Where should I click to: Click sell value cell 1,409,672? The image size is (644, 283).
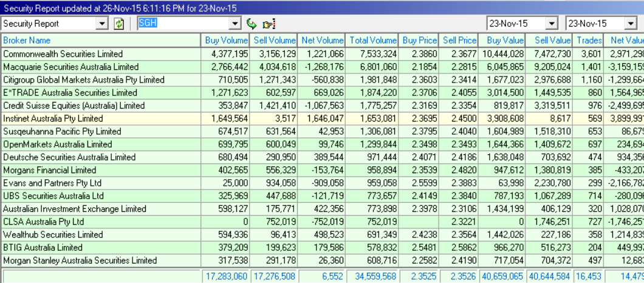coord(549,144)
